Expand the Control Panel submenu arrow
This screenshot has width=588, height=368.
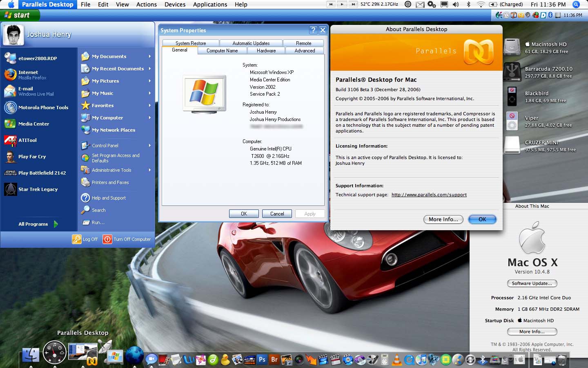pos(150,146)
